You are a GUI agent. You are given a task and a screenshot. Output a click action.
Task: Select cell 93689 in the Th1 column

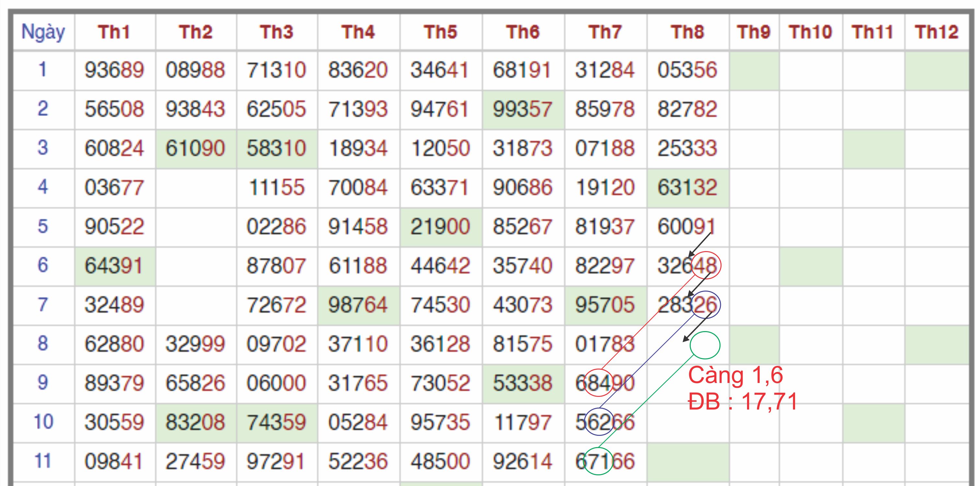pyautogui.click(x=114, y=70)
